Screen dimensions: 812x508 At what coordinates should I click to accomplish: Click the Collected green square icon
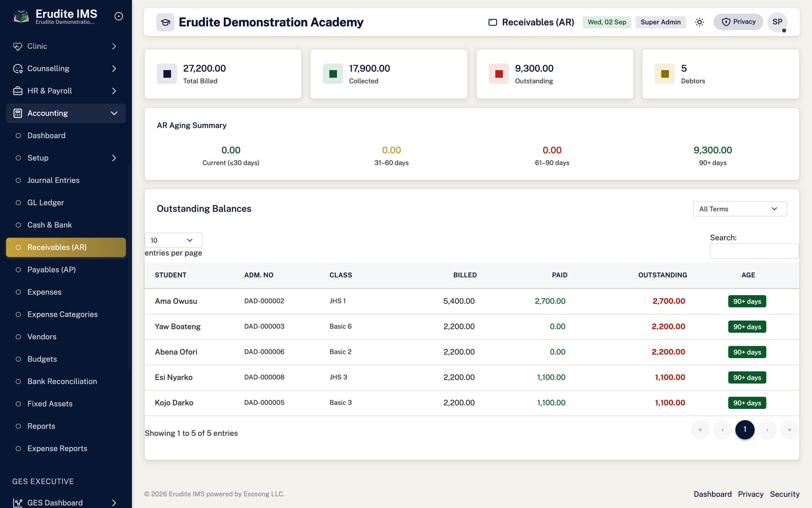(x=333, y=74)
